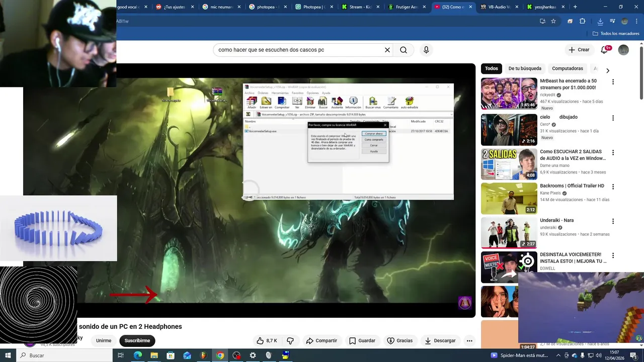This screenshot has width=644, height=362.
Task: Click the install app icon in address bar
Action: tap(542, 21)
